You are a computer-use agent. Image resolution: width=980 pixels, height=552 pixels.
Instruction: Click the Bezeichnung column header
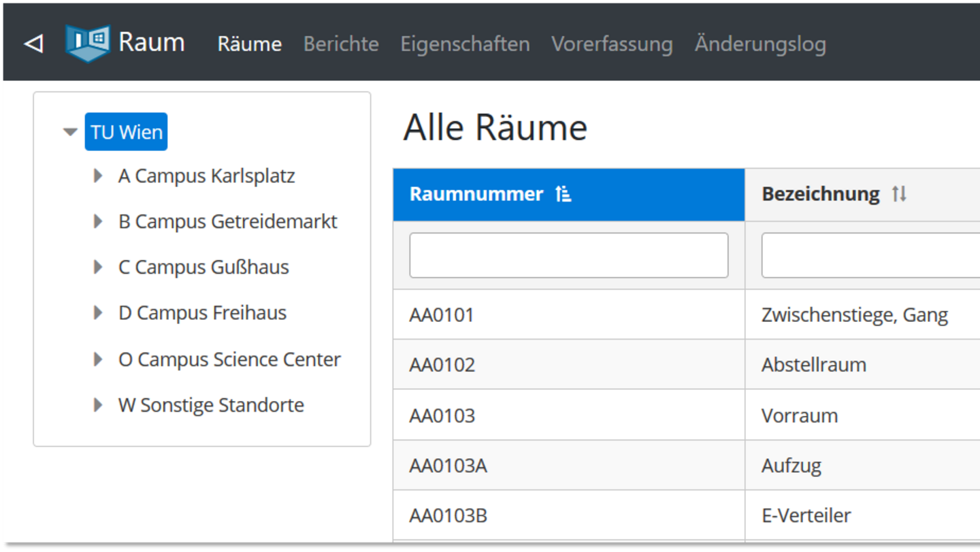click(863, 195)
